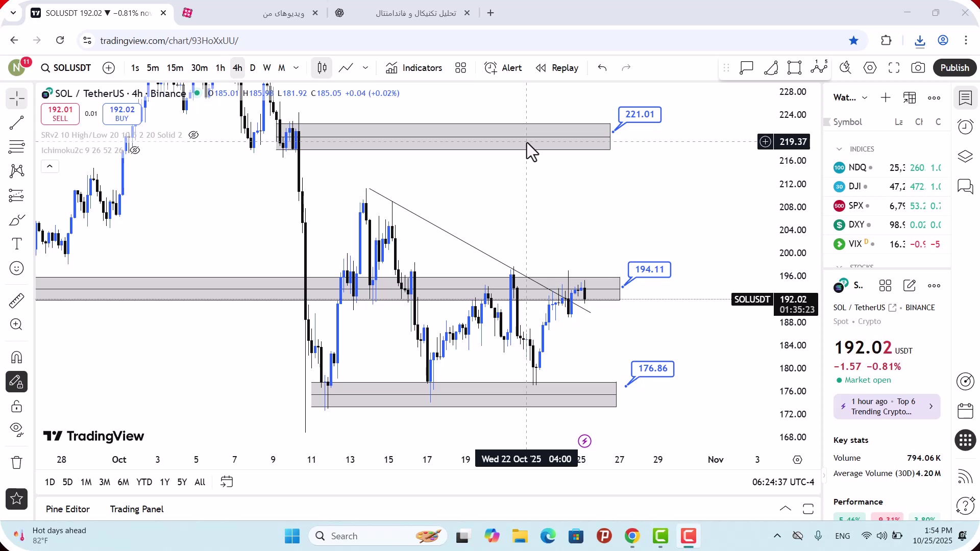
Task: Toggle visibility of SRv2 indicator
Action: (x=193, y=135)
